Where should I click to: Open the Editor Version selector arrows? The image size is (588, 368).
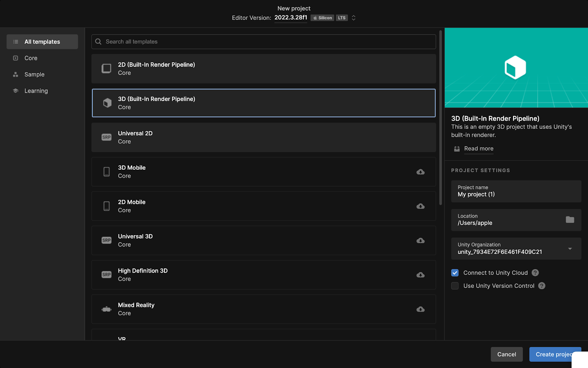pyautogui.click(x=354, y=18)
